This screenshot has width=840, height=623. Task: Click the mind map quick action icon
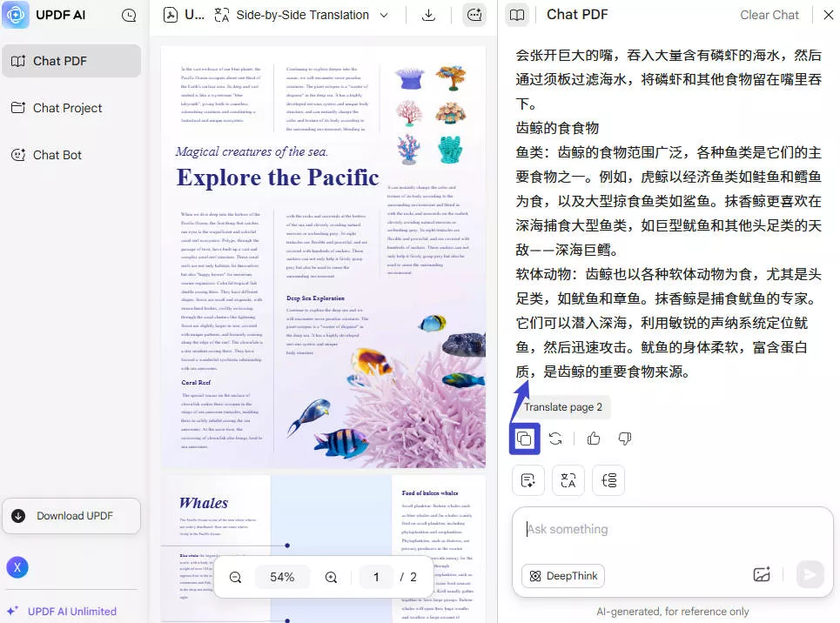608,480
